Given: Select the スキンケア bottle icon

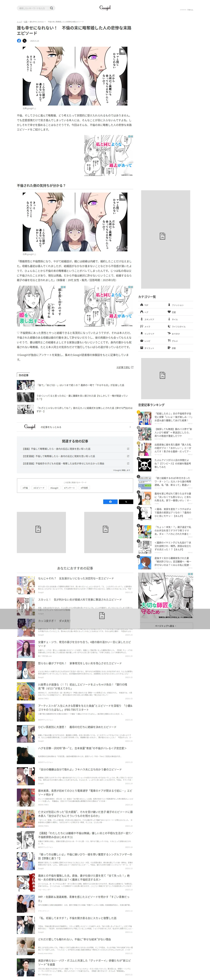Looking at the screenshot, I should click(x=142, y=319).
